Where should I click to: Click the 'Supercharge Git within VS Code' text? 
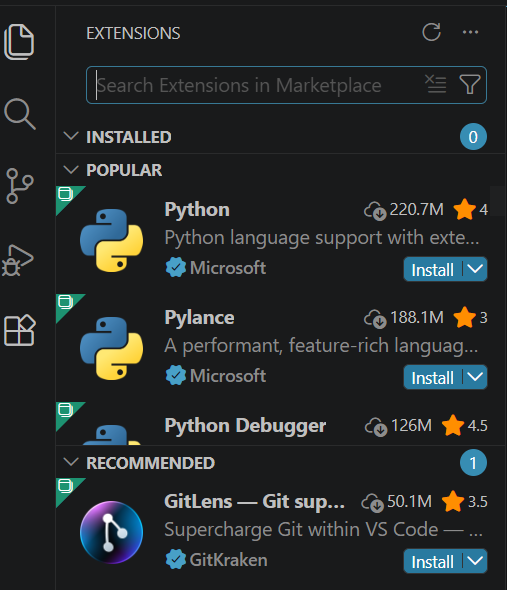point(323,530)
